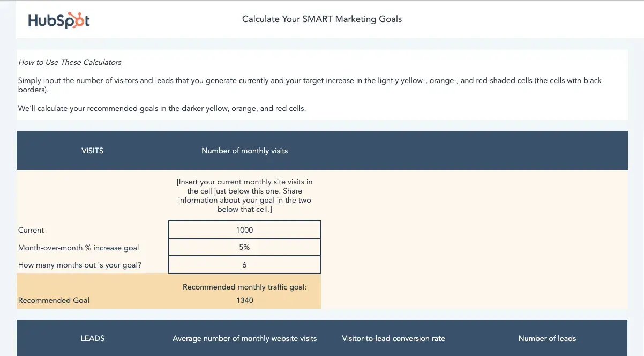
Task: Click the LEADS section header
Action: click(92, 338)
